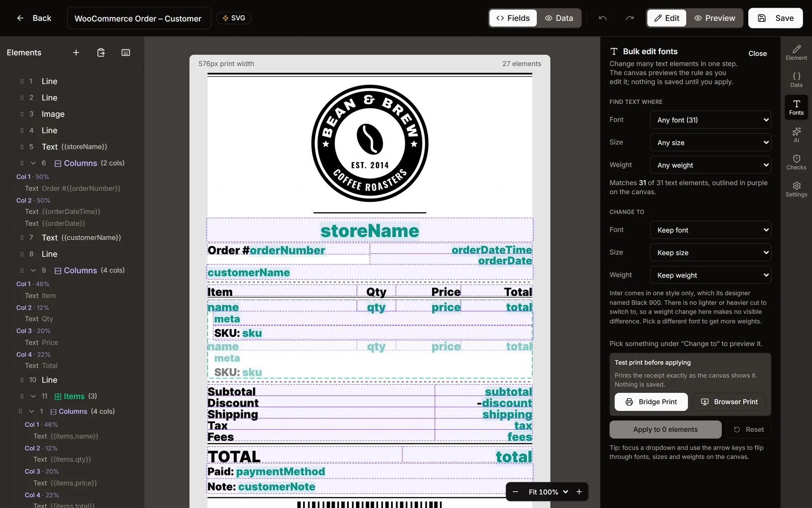The width and height of the screenshot is (812, 508).
Task: Select Text {{items.name}} row
Action: click(x=66, y=436)
